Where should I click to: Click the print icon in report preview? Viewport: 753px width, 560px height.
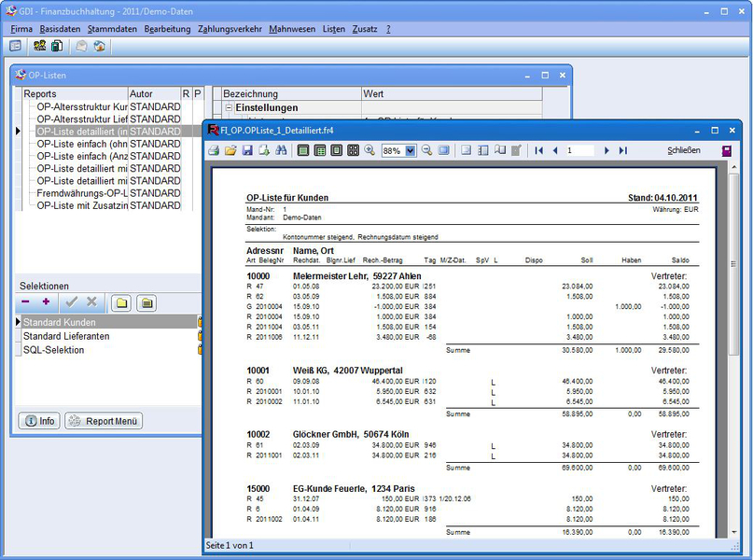pos(214,150)
